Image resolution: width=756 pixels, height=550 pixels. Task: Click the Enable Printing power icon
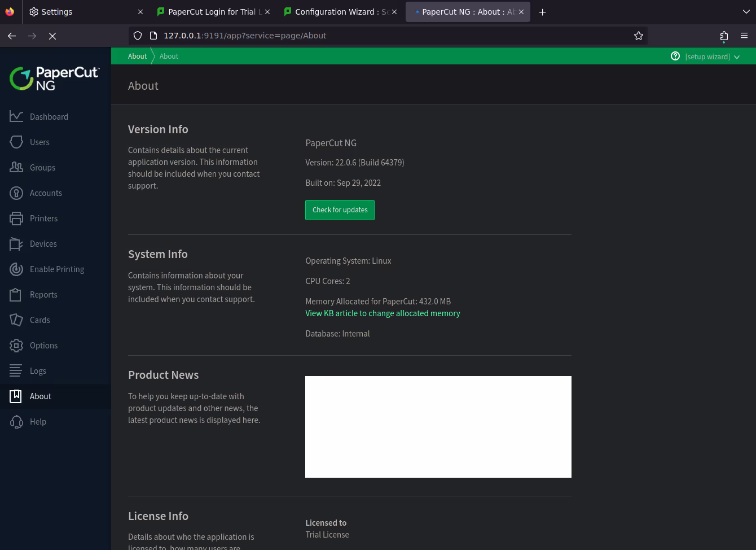pyautogui.click(x=16, y=269)
